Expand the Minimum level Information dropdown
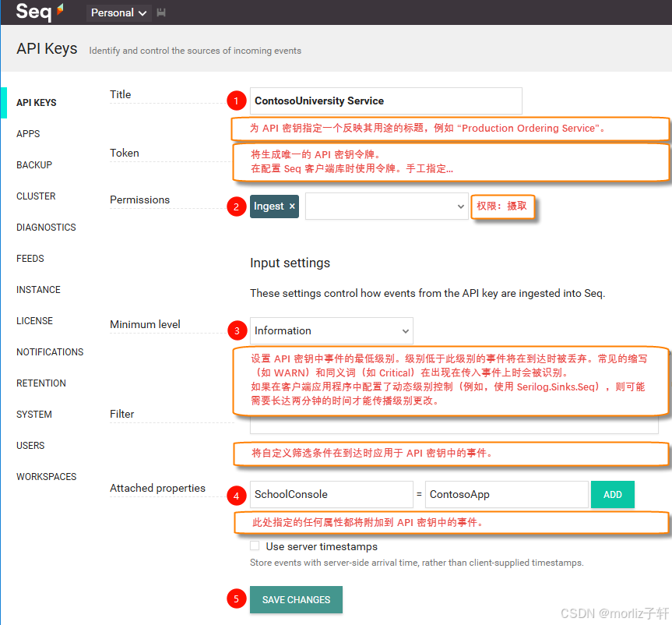Viewport: 672px width, 625px height. pyautogui.click(x=331, y=330)
